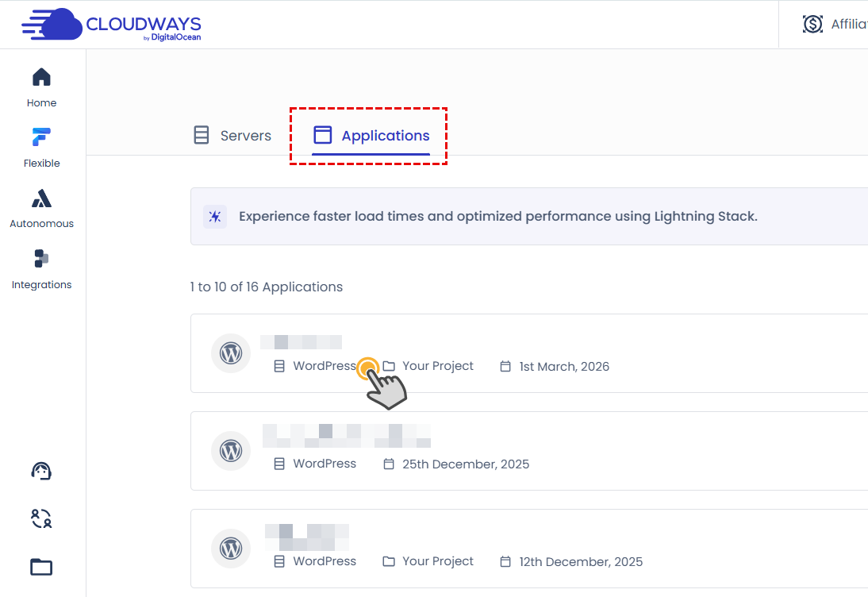Click the 1st March, 2026 date

click(564, 367)
